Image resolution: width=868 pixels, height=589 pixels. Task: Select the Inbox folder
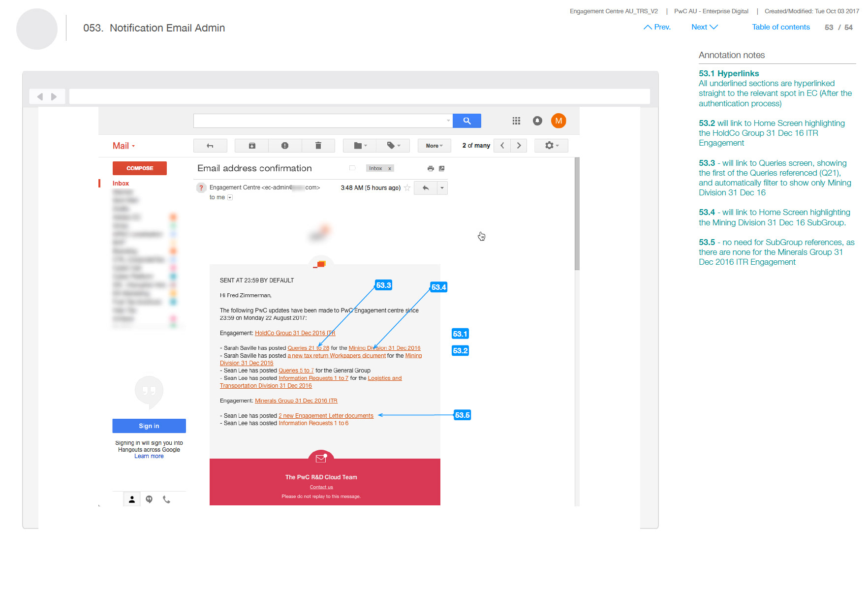click(121, 184)
